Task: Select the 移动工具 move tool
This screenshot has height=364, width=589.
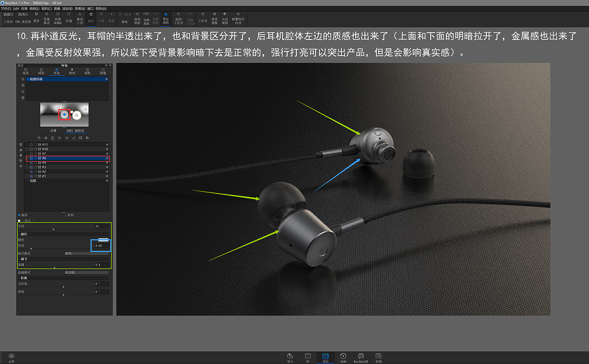Action: (80, 18)
